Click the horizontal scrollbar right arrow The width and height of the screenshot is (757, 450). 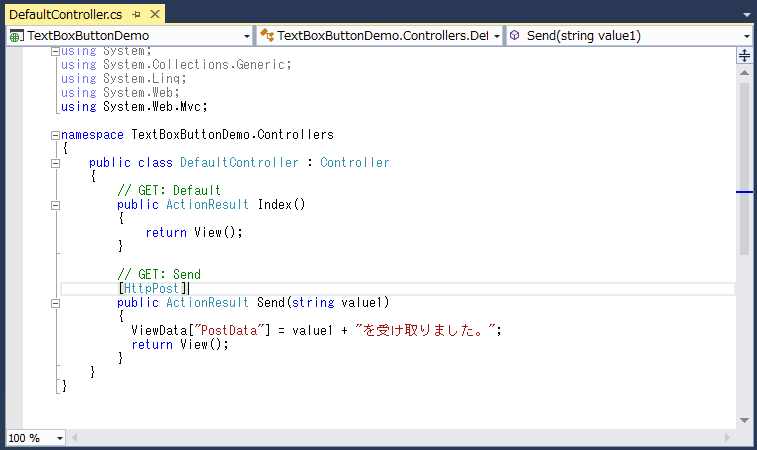[728, 438]
